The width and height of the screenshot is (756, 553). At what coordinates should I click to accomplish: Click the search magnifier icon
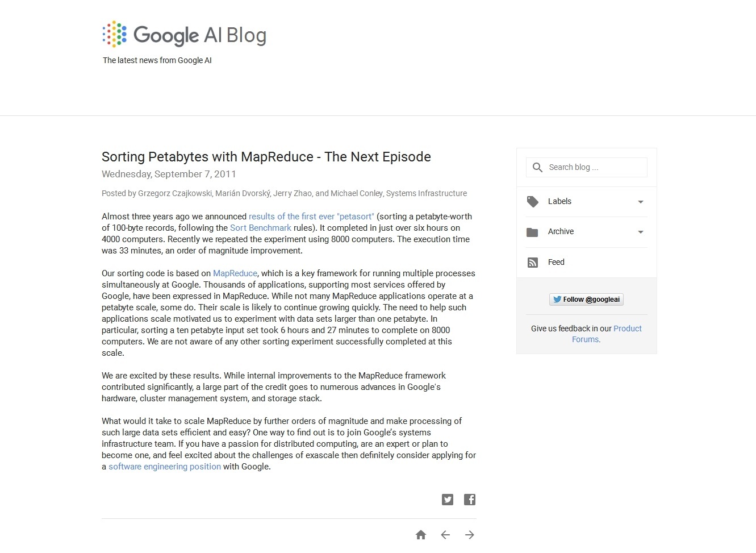(x=537, y=167)
